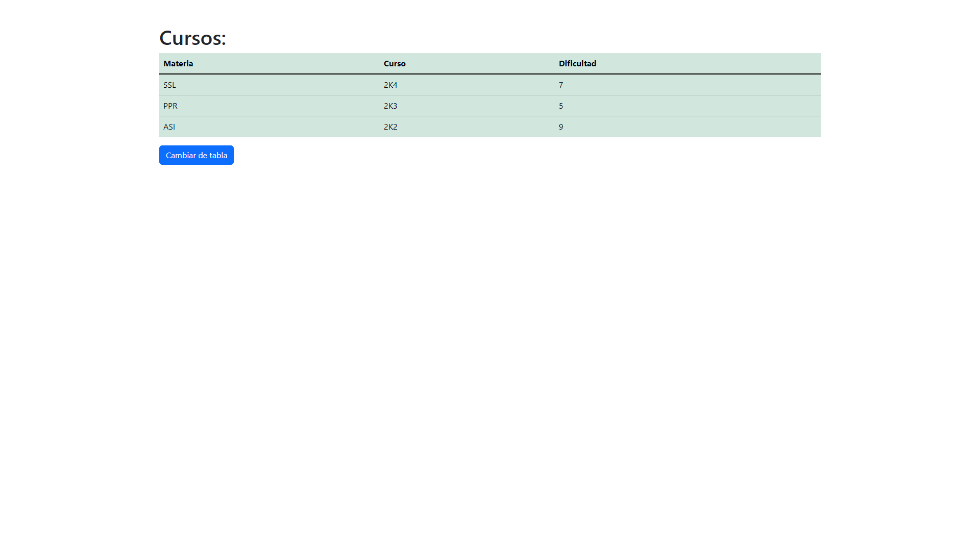Image resolution: width=980 pixels, height=551 pixels.
Task: Click difficulty value 7 in SSL row
Action: pos(688,85)
